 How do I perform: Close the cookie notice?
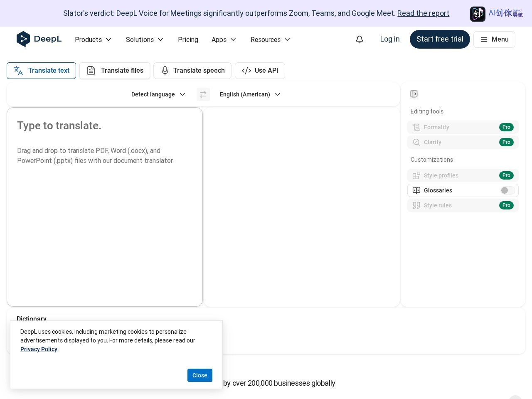[200, 375]
